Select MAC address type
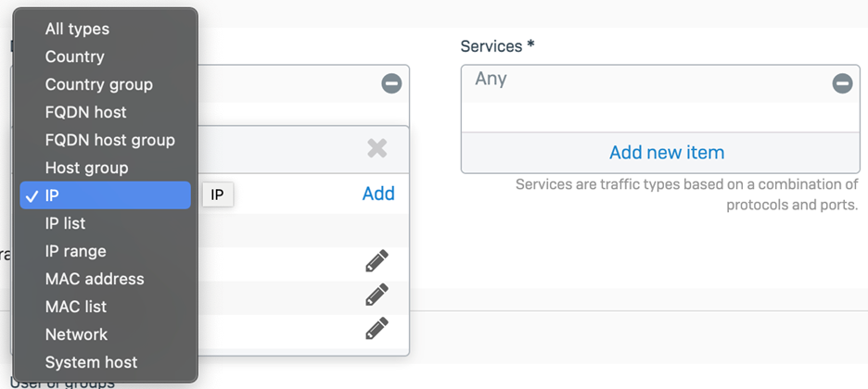 coord(94,279)
